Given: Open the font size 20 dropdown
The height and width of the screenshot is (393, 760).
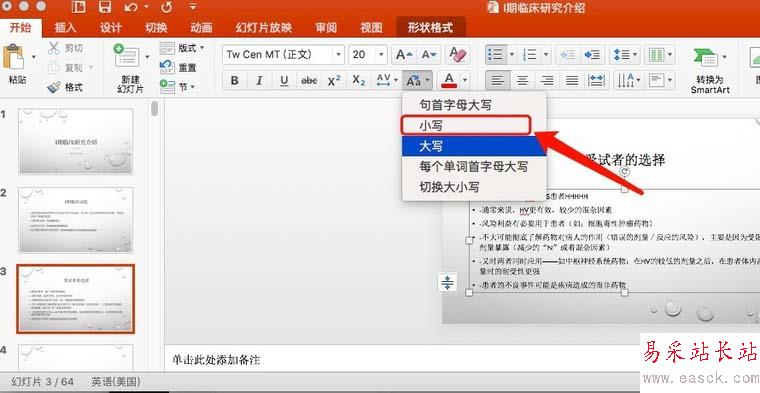Looking at the screenshot, I should point(381,55).
